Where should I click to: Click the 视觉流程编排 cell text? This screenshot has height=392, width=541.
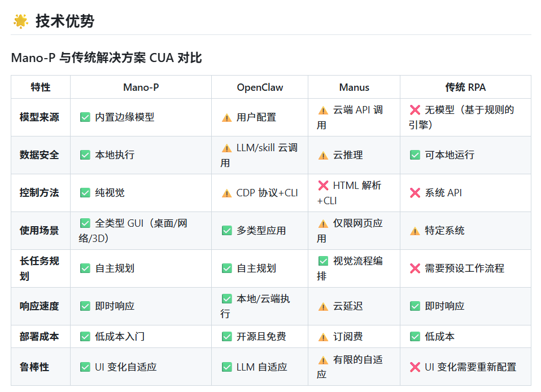(350, 268)
